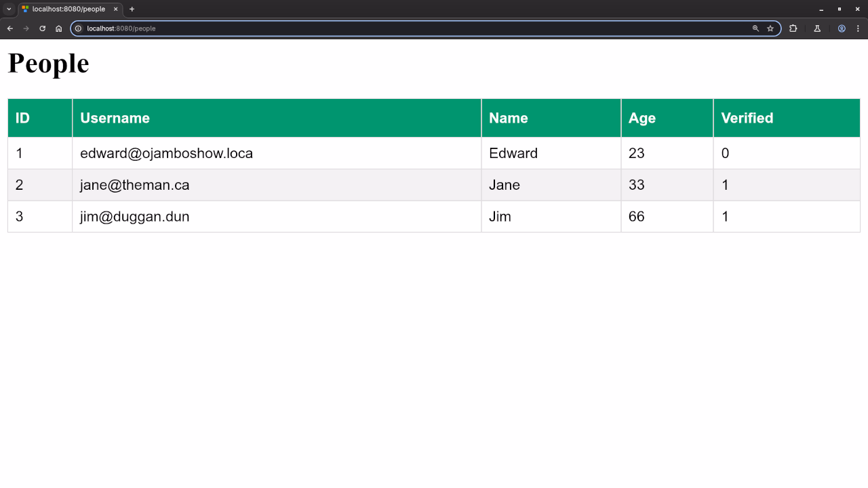Select the localhost:8080/people tab
The height and width of the screenshot is (488, 868).
coord(71,9)
